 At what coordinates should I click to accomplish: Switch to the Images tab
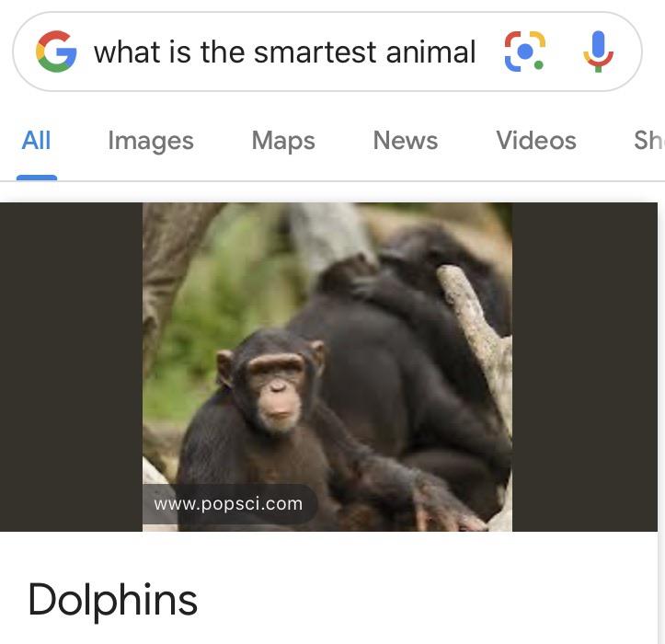pos(151,141)
